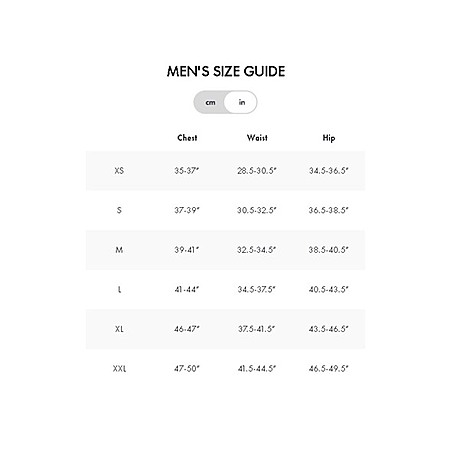Click the XS hip value 34.5-36.5"
The height and width of the screenshot is (450, 450).
328,171
